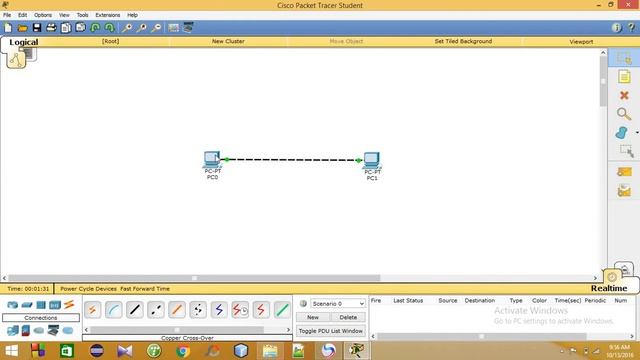The width and height of the screenshot is (640, 360).
Task: Choose the Resize Shape tool
Action: (x=626, y=151)
